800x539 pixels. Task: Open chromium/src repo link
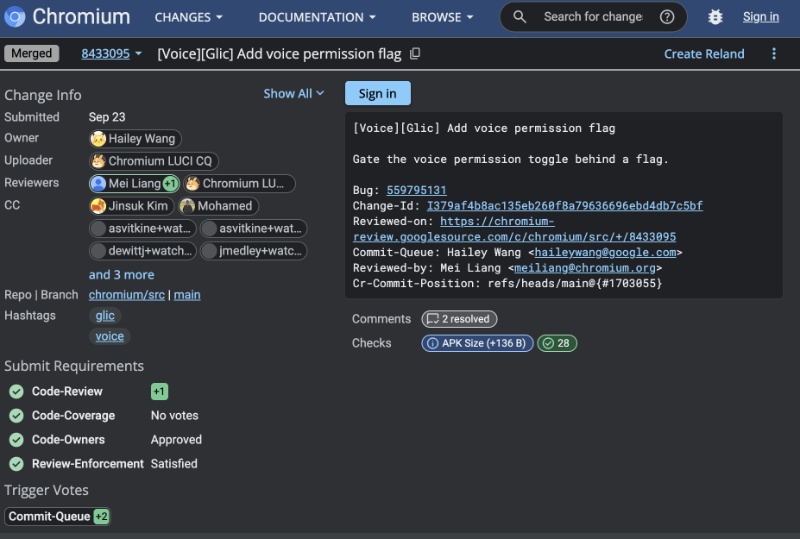coord(127,295)
